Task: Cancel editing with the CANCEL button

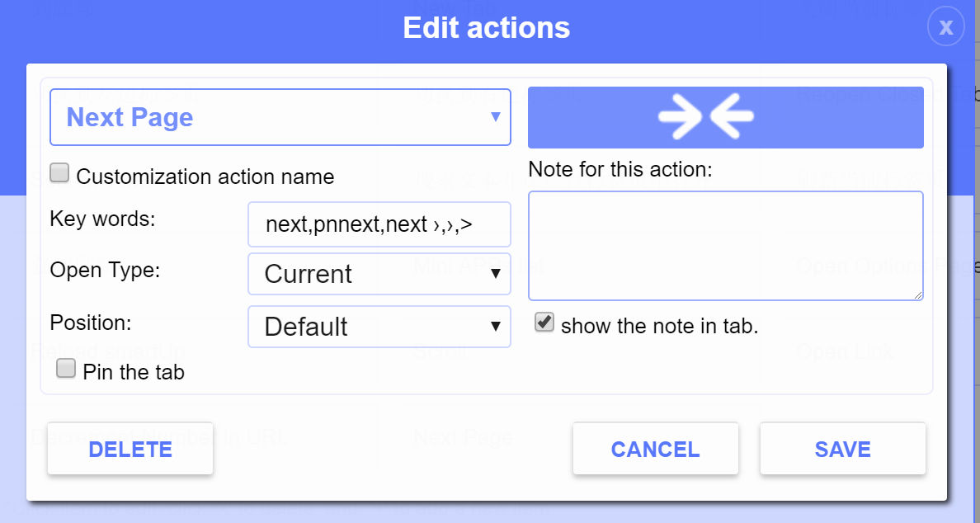Action: (x=655, y=449)
